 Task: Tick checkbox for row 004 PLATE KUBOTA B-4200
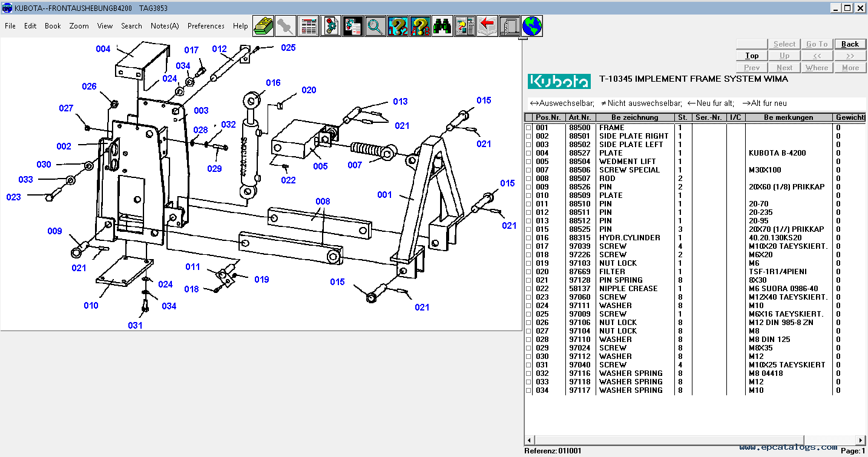point(528,153)
